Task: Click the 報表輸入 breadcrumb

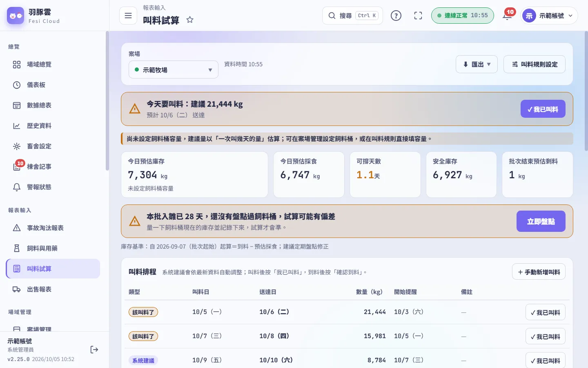Action: [154, 8]
